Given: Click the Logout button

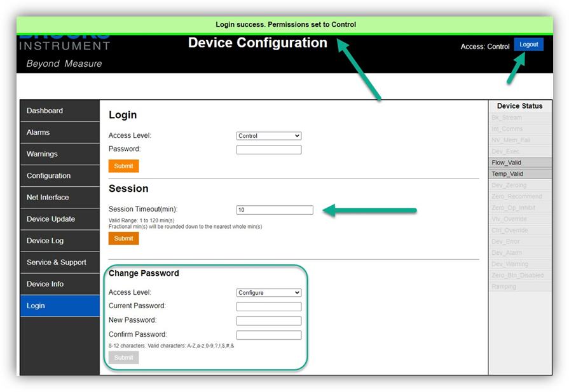Looking at the screenshot, I should [529, 45].
